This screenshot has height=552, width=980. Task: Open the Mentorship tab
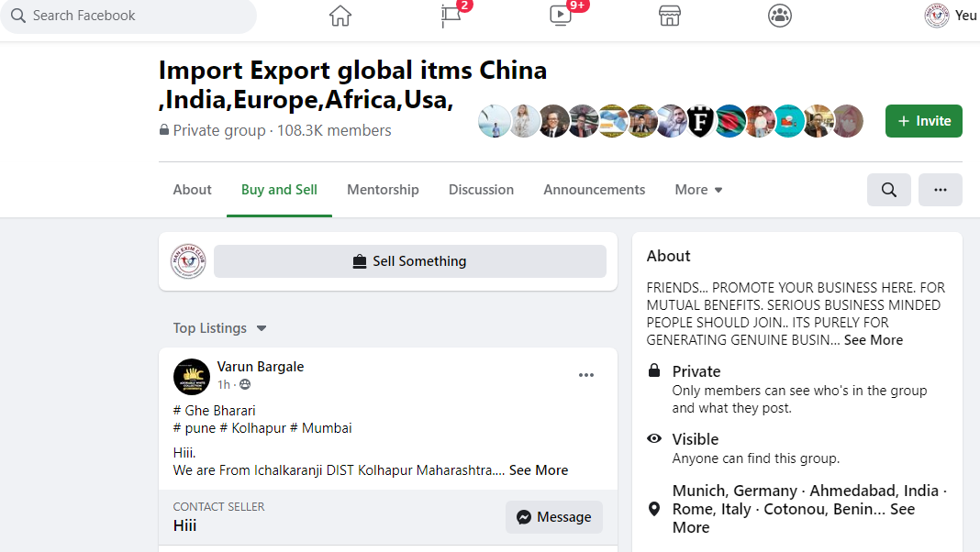[x=383, y=190]
